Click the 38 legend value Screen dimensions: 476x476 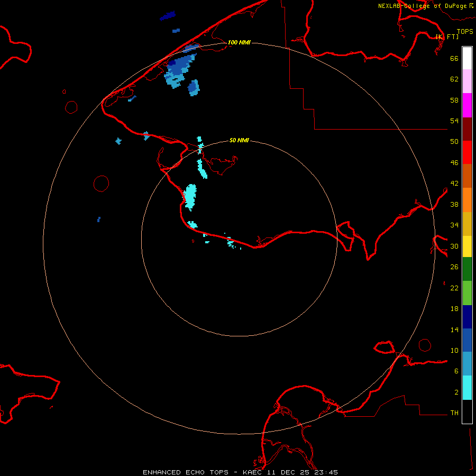pos(454,204)
